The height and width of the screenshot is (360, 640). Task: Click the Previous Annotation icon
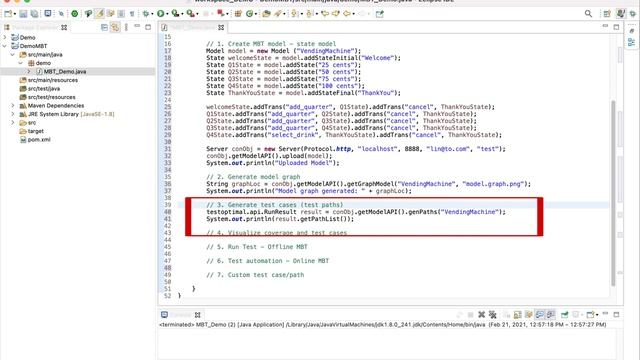pos(309,13)
